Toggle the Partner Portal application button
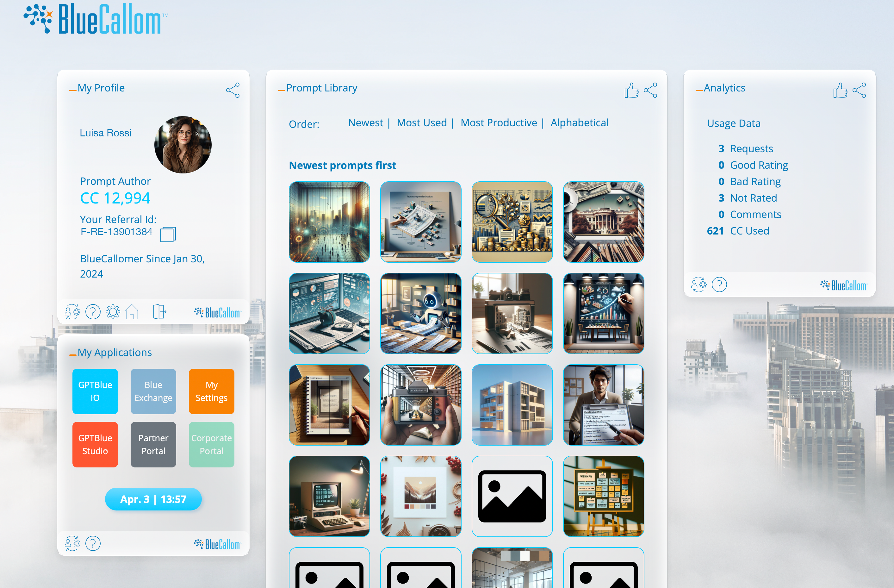This screenshot has height=588, width=894. coord(153,444)
